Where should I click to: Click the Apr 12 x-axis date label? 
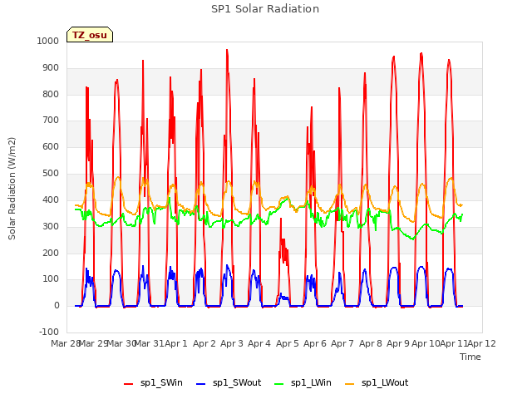481,343
